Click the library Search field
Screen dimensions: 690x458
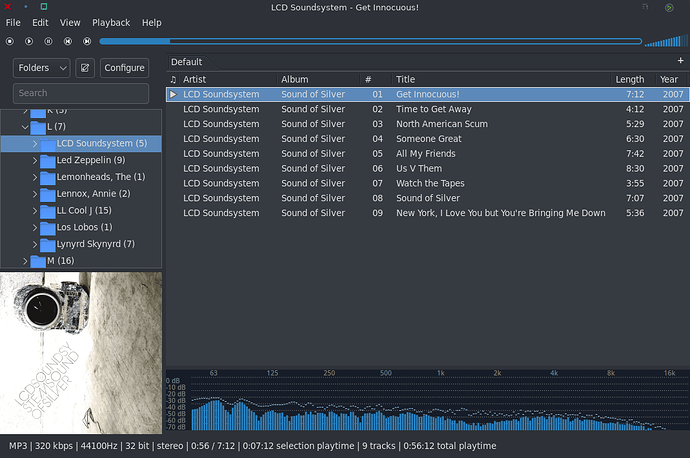click(x=80, y=93)
